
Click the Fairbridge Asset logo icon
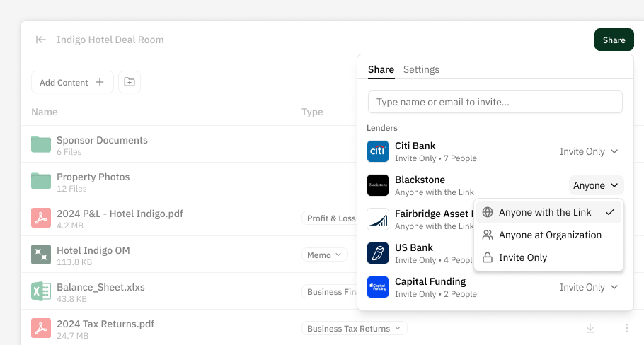click(x=378, y=219)
